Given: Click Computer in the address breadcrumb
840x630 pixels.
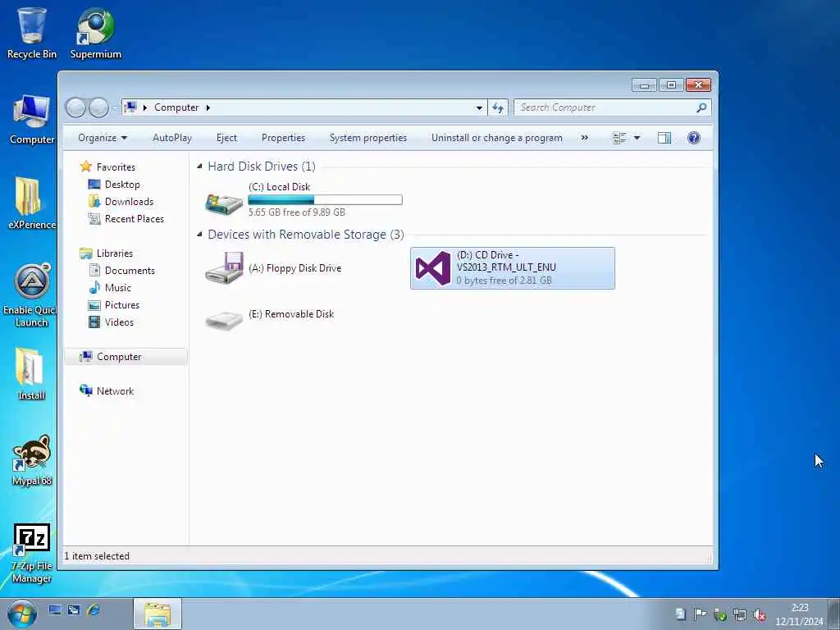Looking at the screenshot, I should [x=176, y=107].
